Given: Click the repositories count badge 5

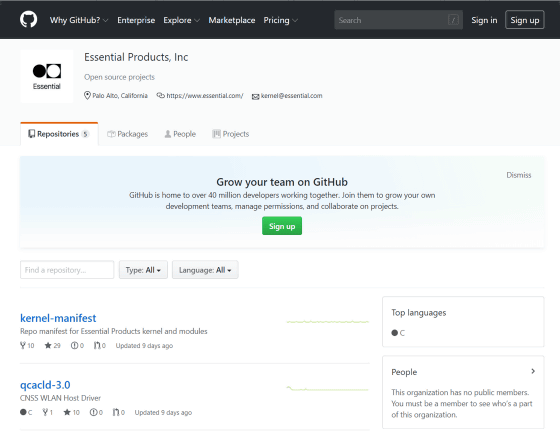Looking at the screenshot, I should 85,134.
